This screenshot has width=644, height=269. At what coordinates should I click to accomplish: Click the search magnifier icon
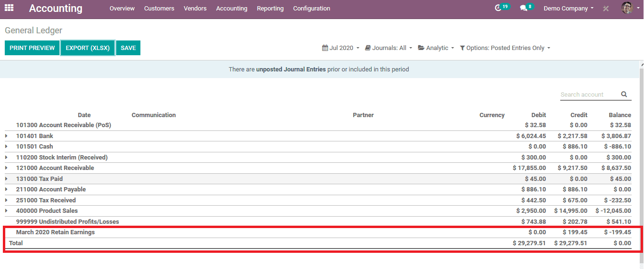pos(624,94)
